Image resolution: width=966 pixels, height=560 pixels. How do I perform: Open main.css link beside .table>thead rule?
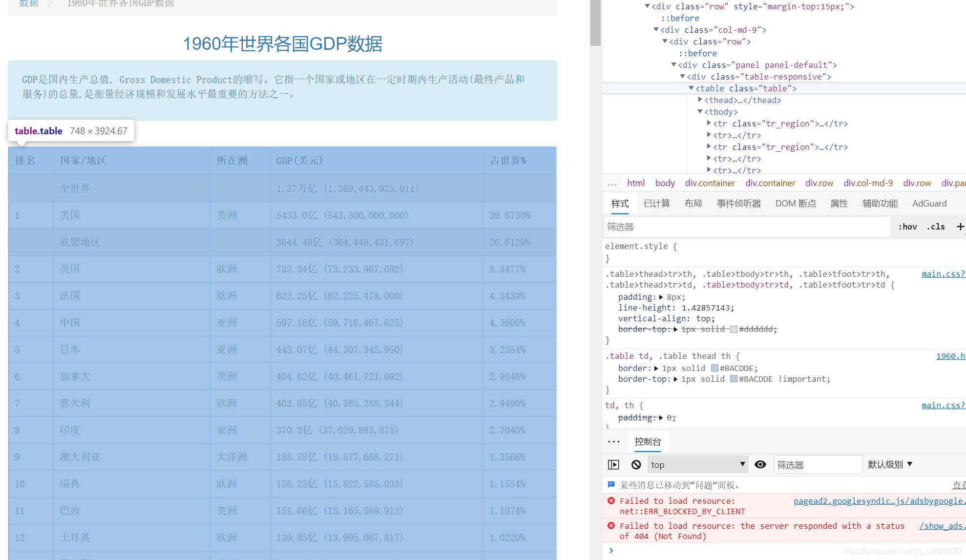[x=943, y=274]
